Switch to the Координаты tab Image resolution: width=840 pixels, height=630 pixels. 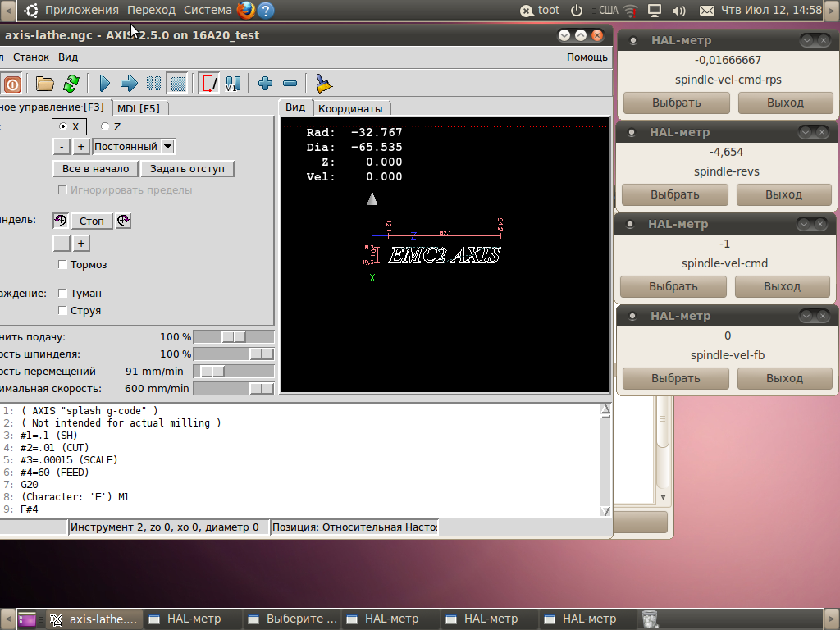[x=350, y=108]
